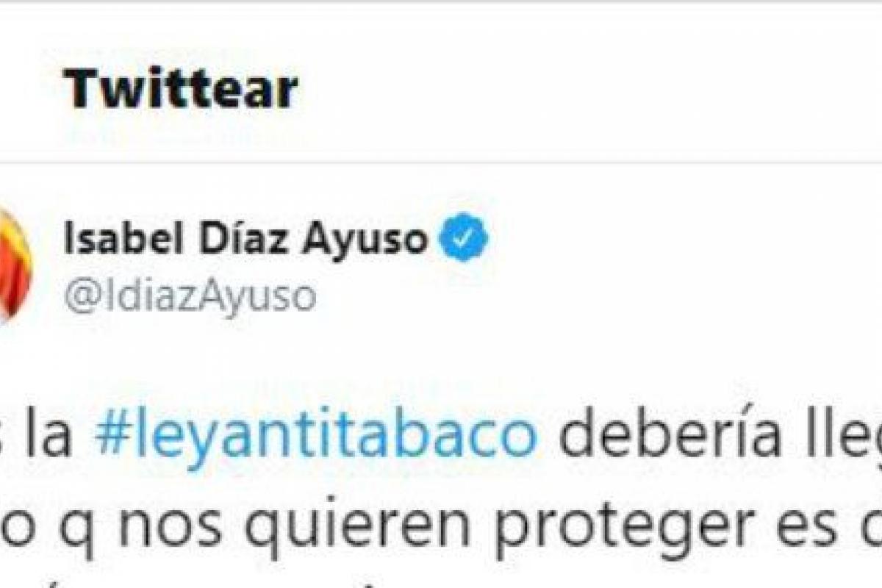Click the divider line beneath the Twittear header
Screen dimensions: 882x588
(441, 162)
